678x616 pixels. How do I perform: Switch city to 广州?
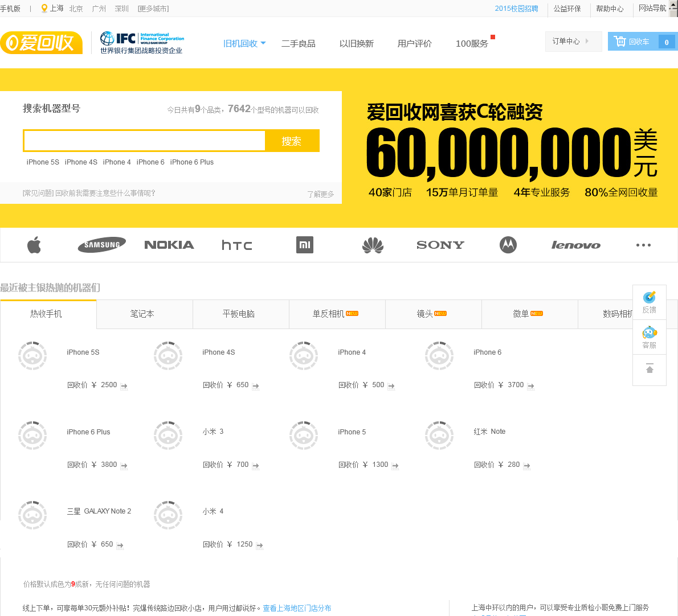coord(99,9)
